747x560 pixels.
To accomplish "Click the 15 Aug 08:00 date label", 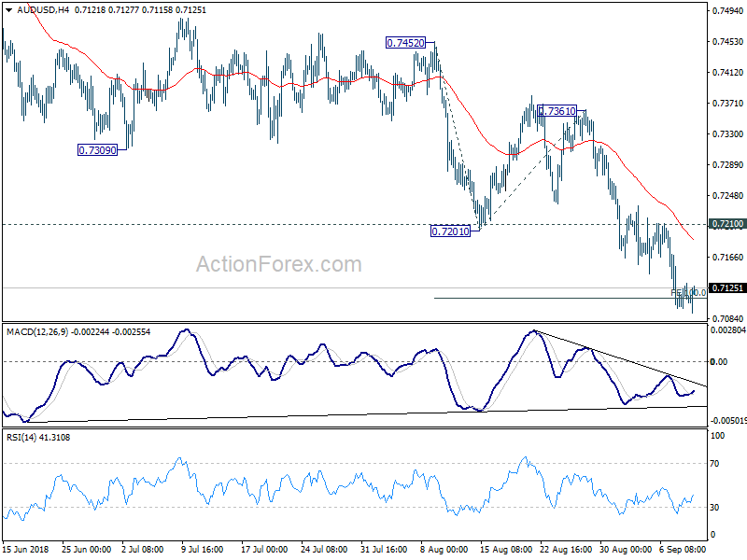I will [506, 549].
